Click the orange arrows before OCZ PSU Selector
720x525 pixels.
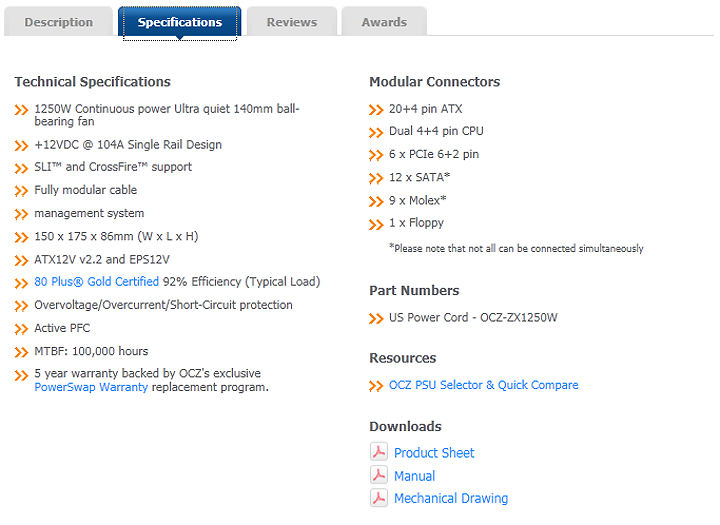click(x=376, y=386)
